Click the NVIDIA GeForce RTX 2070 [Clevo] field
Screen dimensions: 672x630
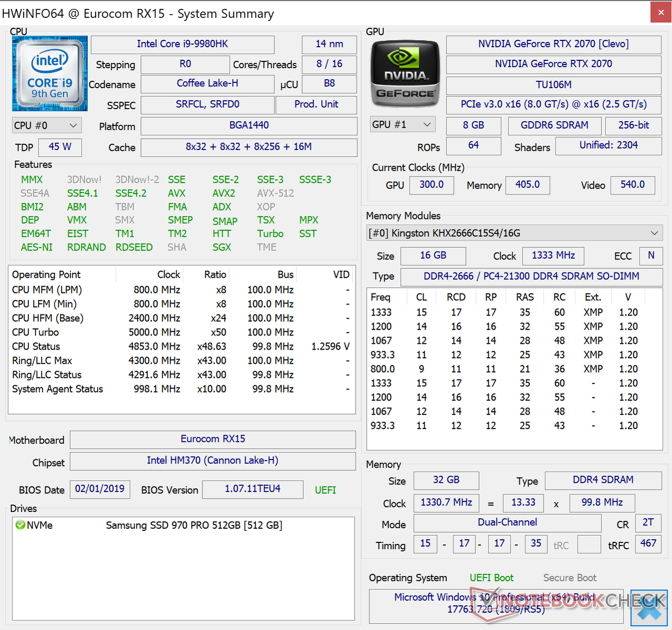point(553,44)
